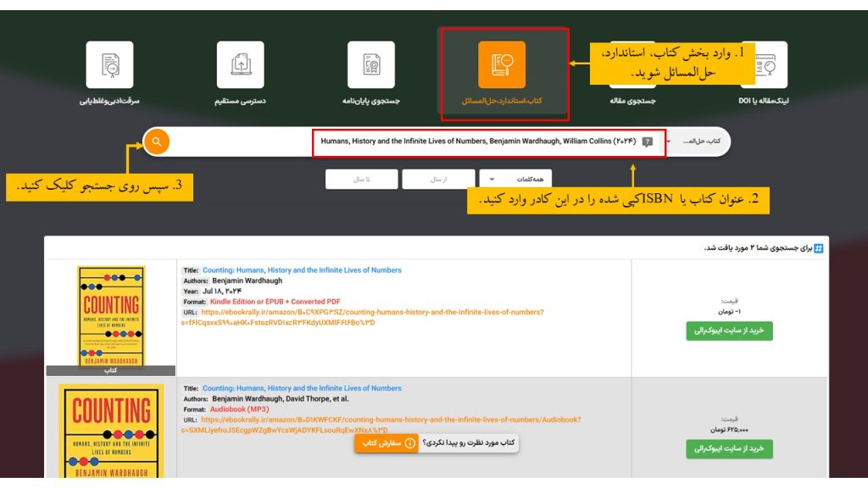Click the from-year input field
Viewport: 868px width, 488px height.
pyautogui.click(x=438, y=180)
